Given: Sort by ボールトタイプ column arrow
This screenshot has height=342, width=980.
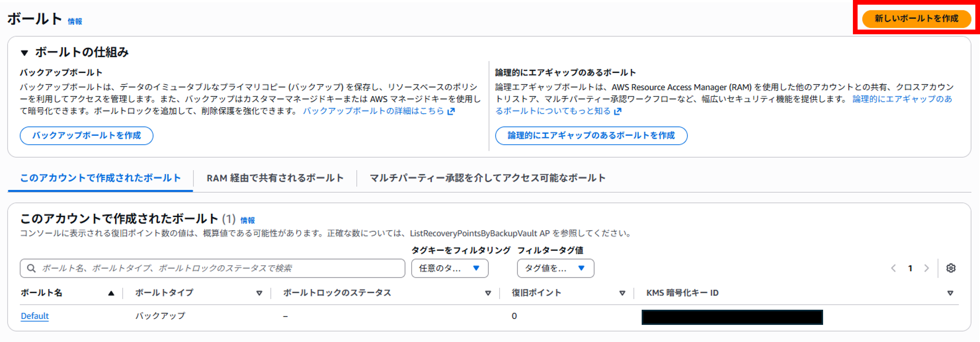Looking at the screenshot, I should (x=259, y=293).
